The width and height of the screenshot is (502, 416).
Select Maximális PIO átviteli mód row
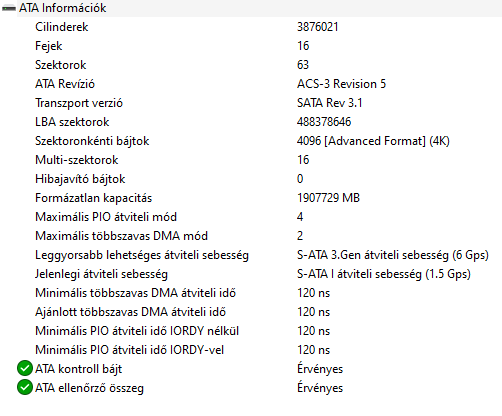tap(251, 217)
